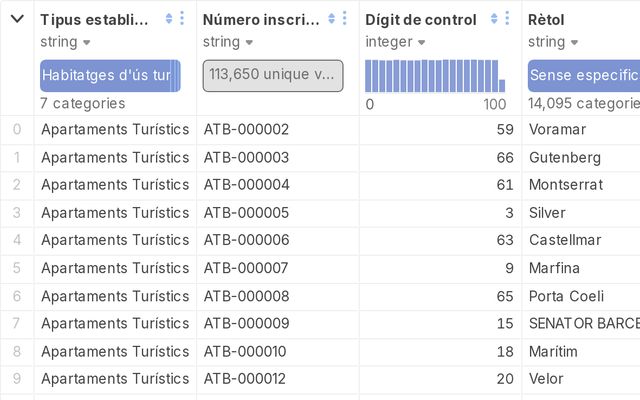Sort the Número inscripció column
Viewport: 640px width, 400px height.
(x=331, y=19)
